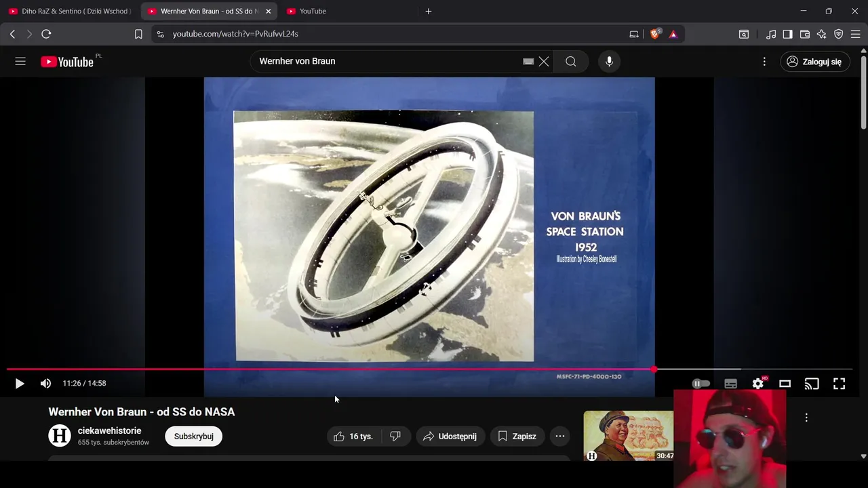Bookmark this page
The image size is (868, 488).
coord(138,34)
